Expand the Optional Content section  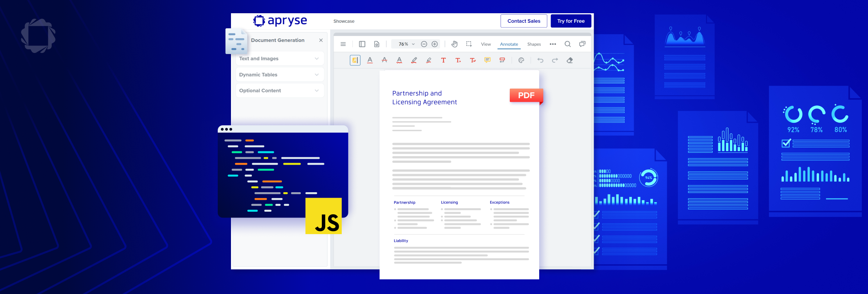(280, 90)
